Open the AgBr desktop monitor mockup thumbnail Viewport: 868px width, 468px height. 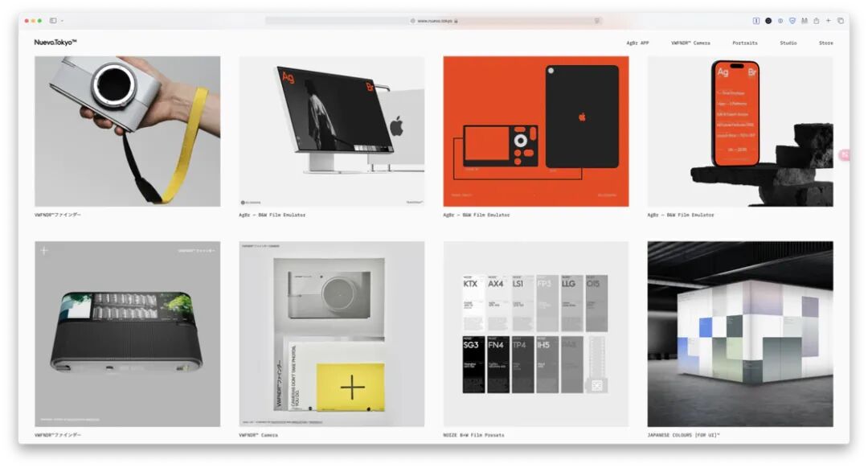click(332, 131)
